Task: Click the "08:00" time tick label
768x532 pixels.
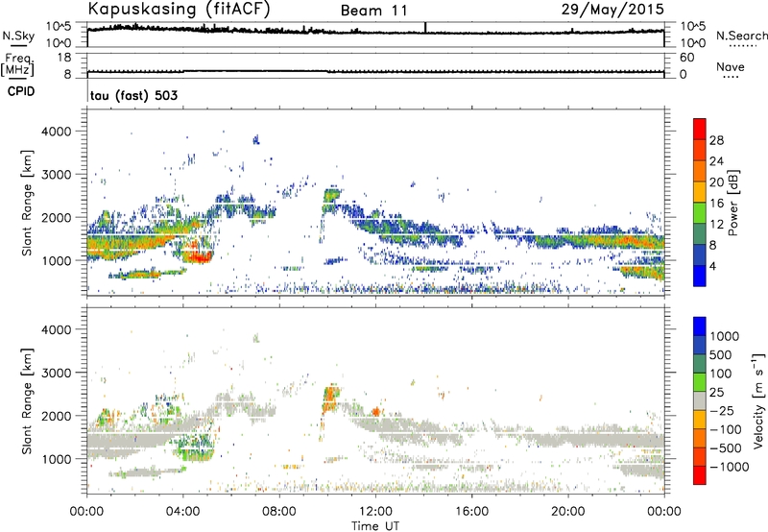Action: (278, 512)
